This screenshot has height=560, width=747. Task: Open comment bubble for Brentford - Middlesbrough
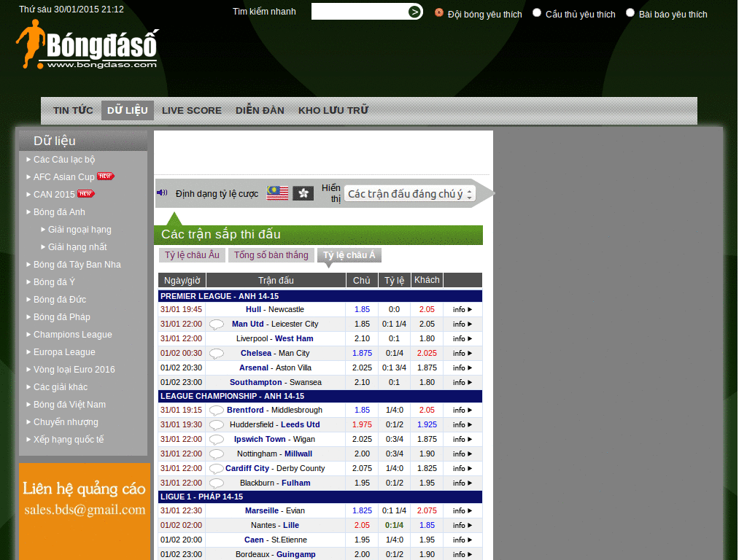[216, 410]
